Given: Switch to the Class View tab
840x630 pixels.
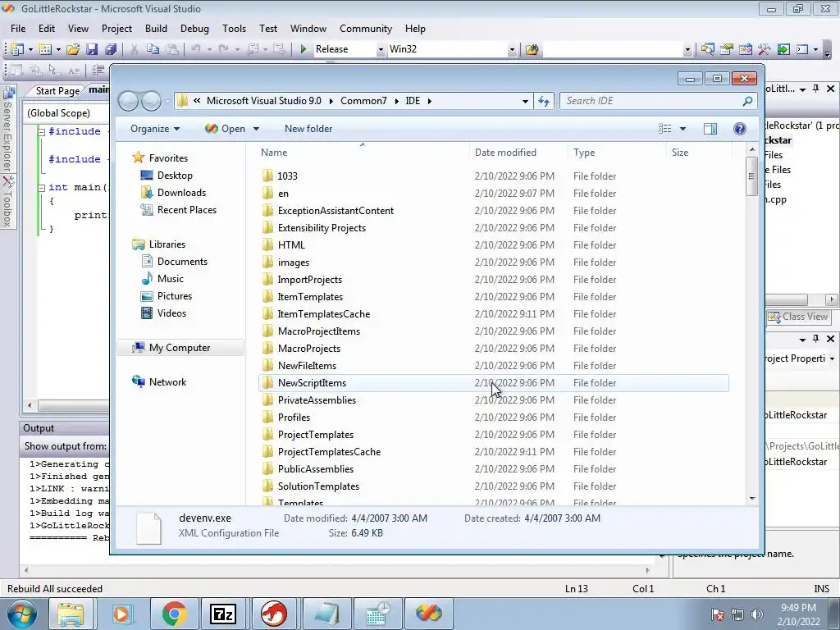Looking at the screenshot, I should click(x=798, y=317).
